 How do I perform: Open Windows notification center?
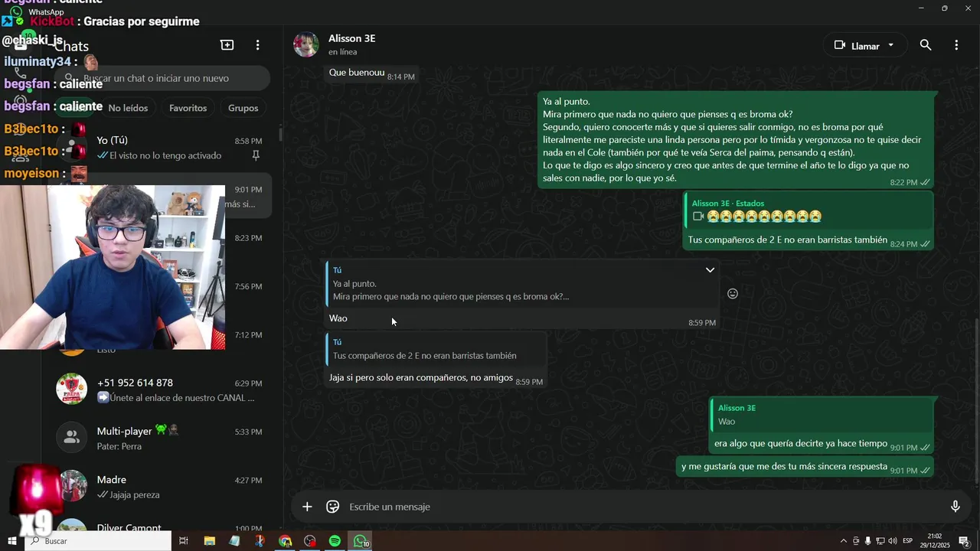click(965, 541)
